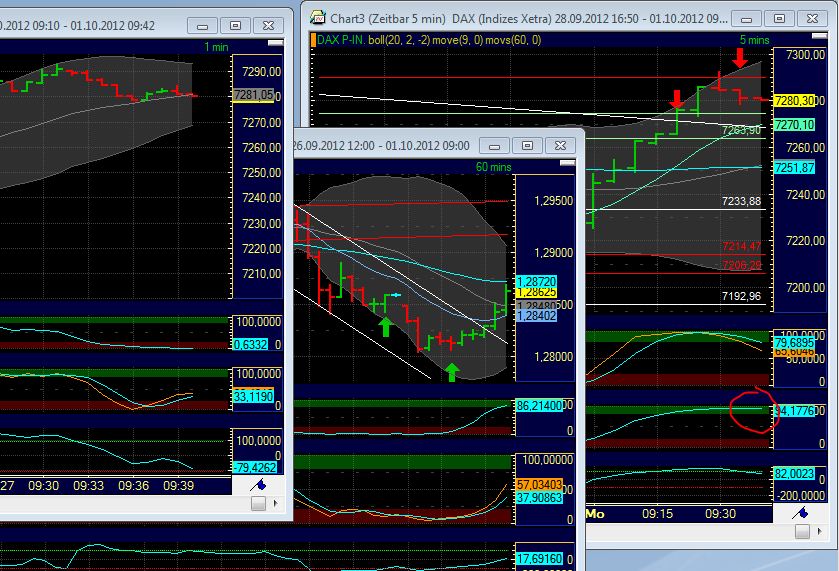Click the red 7214,47 level label
839x571 pixels.
tap(741, 246)
